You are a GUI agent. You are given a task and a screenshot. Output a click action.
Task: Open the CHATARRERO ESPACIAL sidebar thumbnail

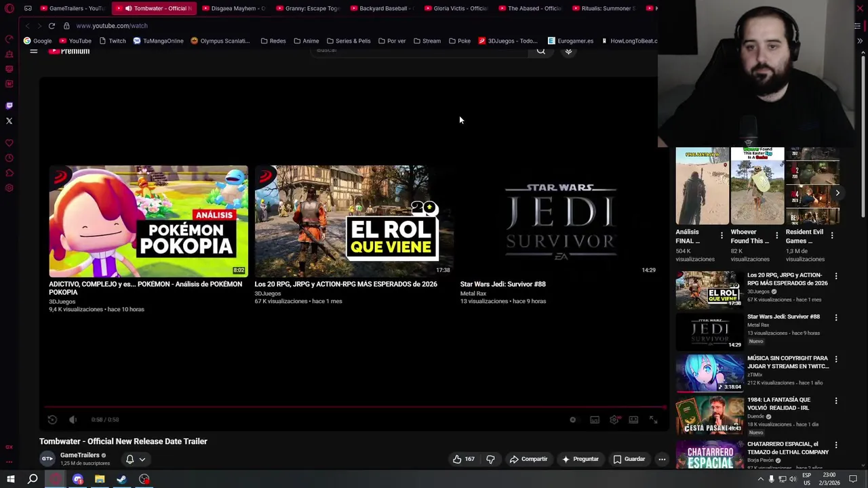(709, 454)
